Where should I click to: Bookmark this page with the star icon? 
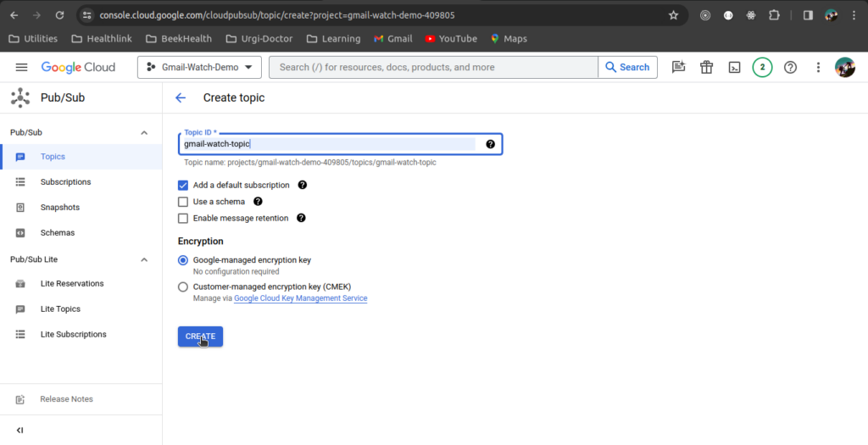pos(673,15)
